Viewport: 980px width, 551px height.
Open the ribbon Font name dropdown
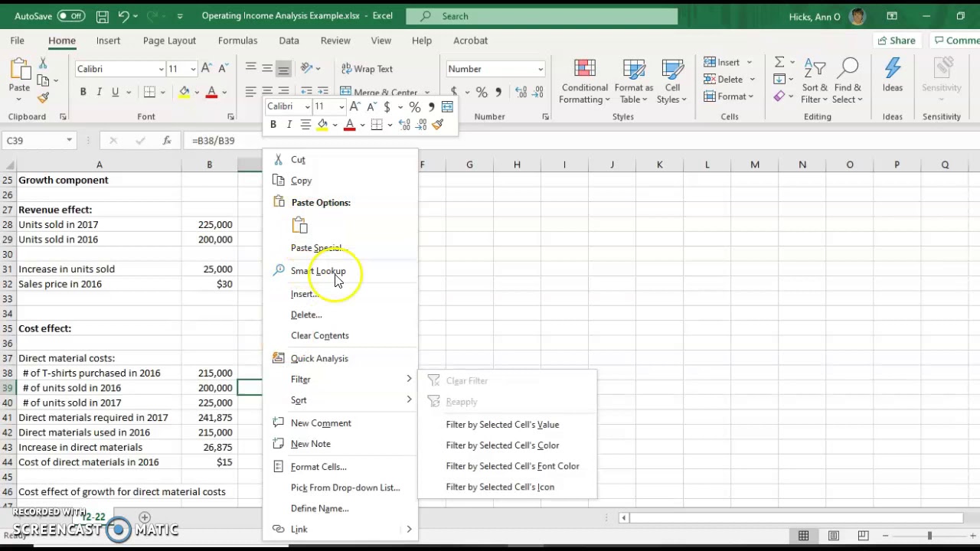point(161,70)
